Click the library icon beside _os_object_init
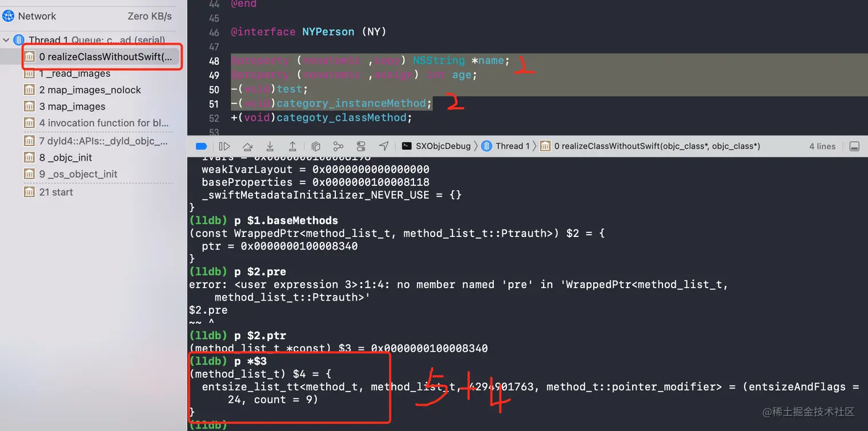This screenshot has width=868, height=431. [x=29, y=174]
